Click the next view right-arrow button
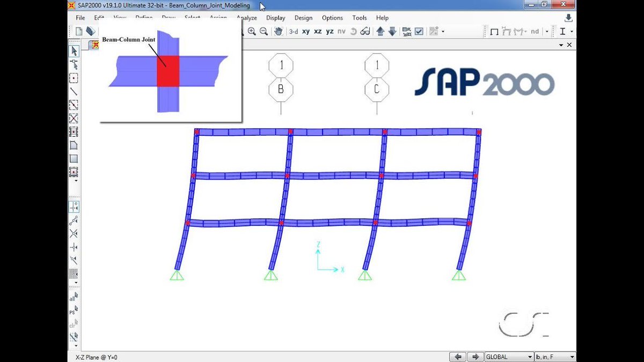 [475, 356]
